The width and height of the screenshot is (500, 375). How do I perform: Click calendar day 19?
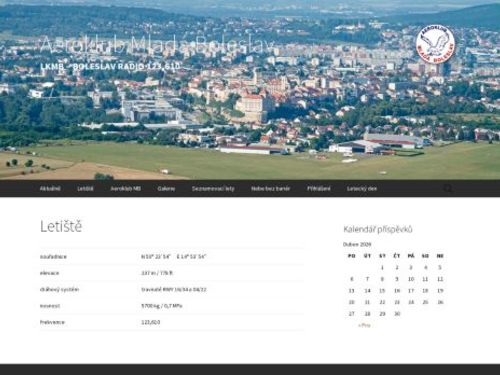tap(440, 291)
